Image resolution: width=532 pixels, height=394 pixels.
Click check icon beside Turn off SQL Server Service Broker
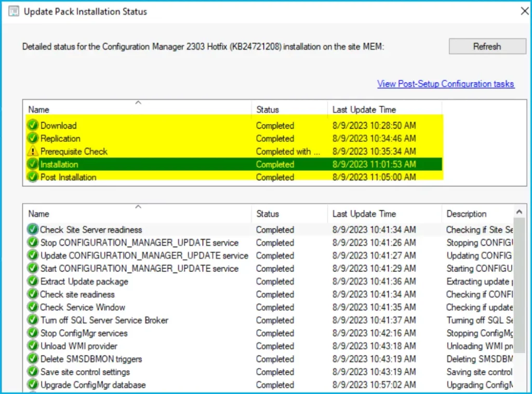[x=33, y=320]
